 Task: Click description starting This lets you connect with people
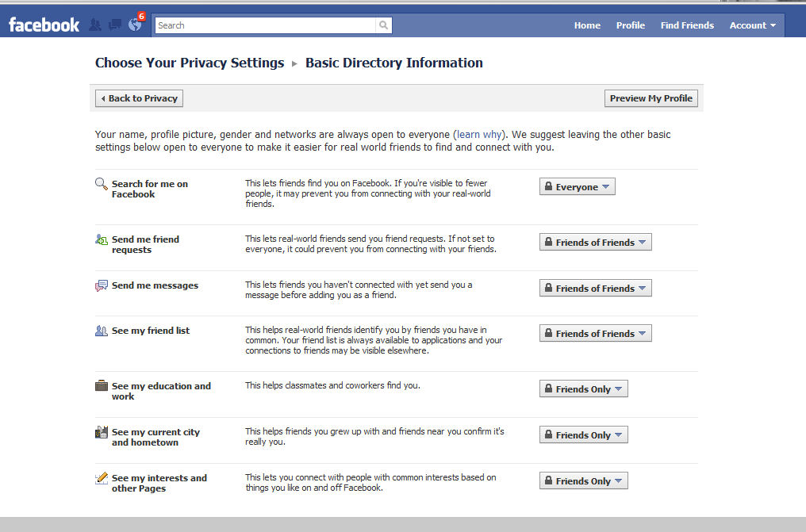370,482
